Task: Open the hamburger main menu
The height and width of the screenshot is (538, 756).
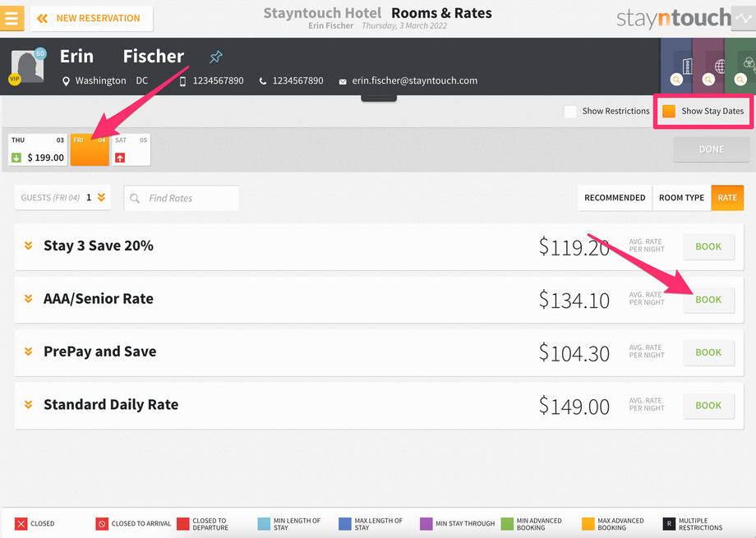Action: (x=12, y=18)
